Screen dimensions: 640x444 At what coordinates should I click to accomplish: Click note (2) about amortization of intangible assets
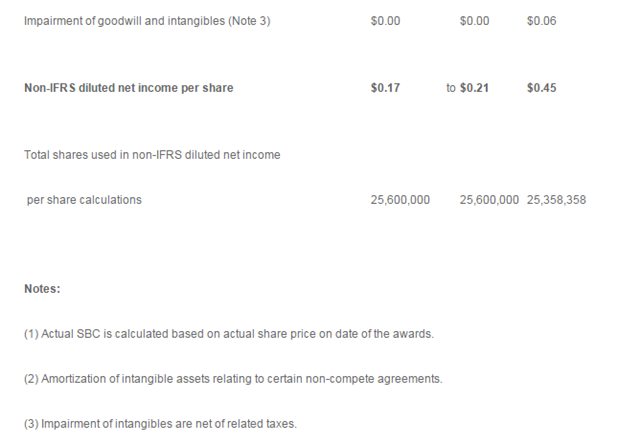click(x=233, y=379)
